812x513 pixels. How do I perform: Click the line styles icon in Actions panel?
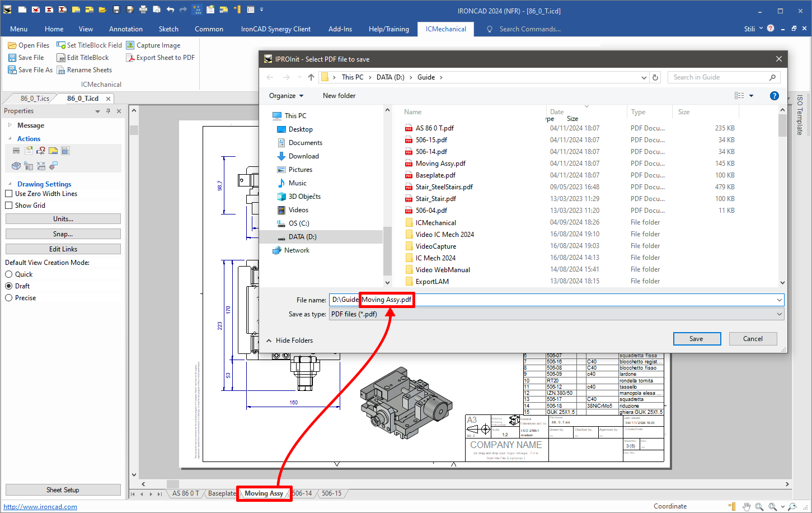click(x=16, y=151)
